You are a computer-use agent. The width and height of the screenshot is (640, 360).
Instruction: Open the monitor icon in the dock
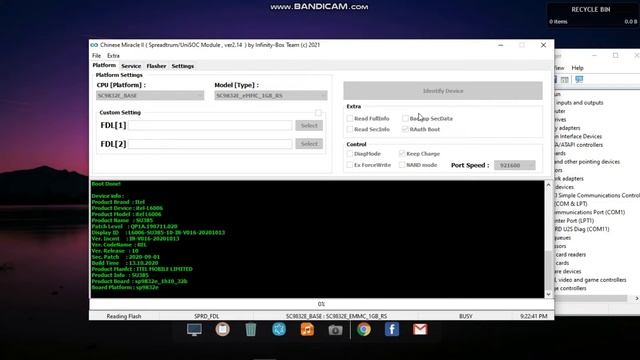click(194, 329)
